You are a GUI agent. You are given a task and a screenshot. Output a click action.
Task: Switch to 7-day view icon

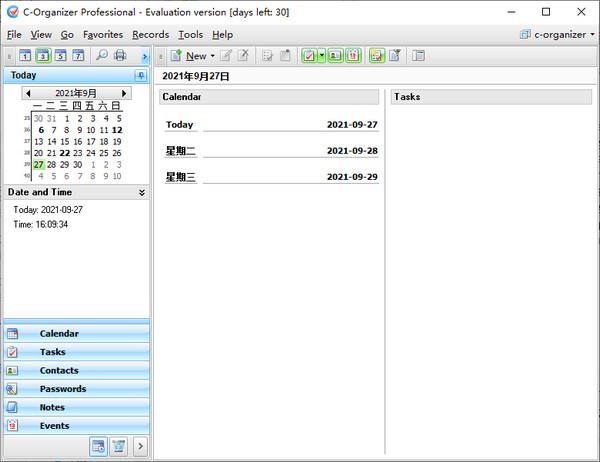(78, 56)
